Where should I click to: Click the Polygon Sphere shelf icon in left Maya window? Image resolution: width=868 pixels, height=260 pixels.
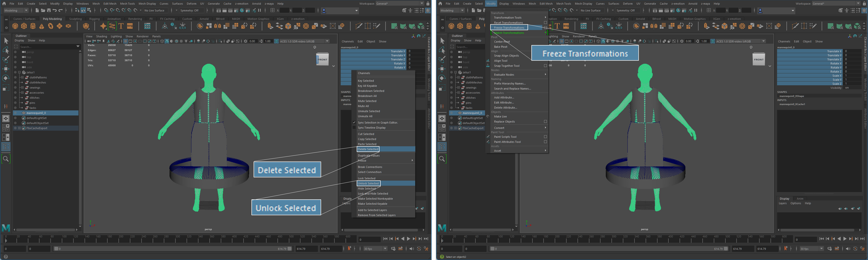15,26
